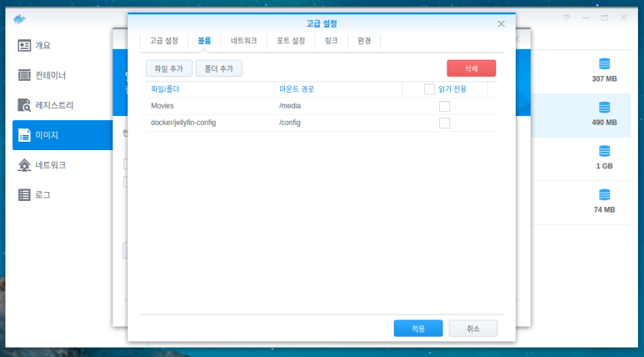Close the 고급 설정 dialog with X

tap(501, 24)
